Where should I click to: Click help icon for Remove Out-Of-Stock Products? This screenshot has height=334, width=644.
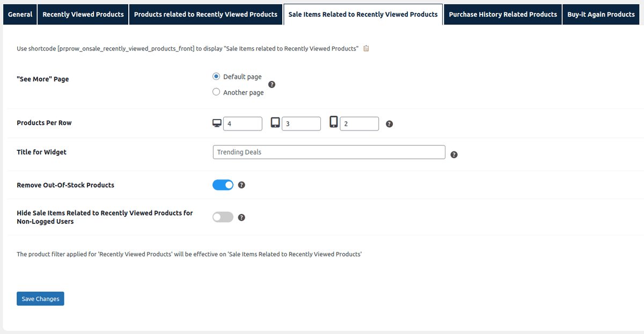point(241,185)
